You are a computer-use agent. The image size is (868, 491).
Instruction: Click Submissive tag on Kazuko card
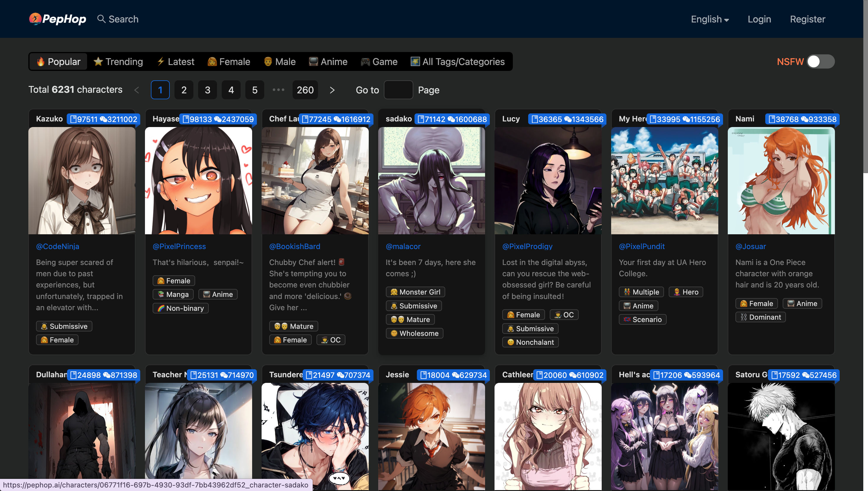64,326
